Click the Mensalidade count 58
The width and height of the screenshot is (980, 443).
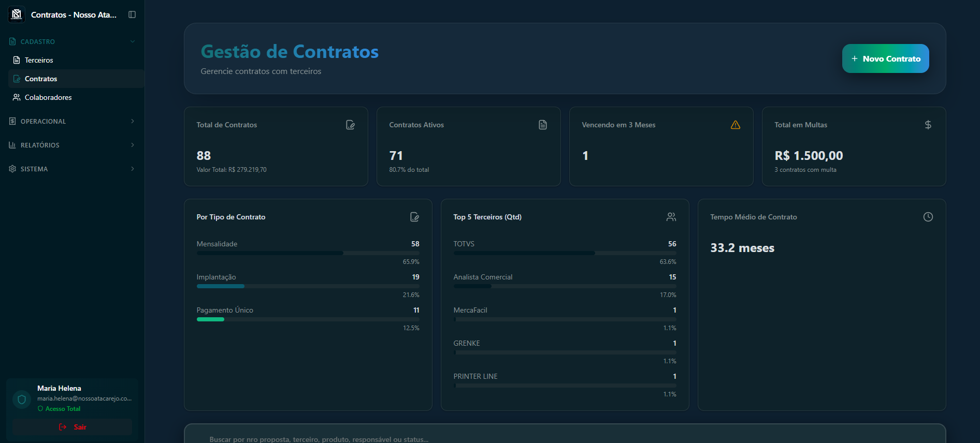[415, 244]
